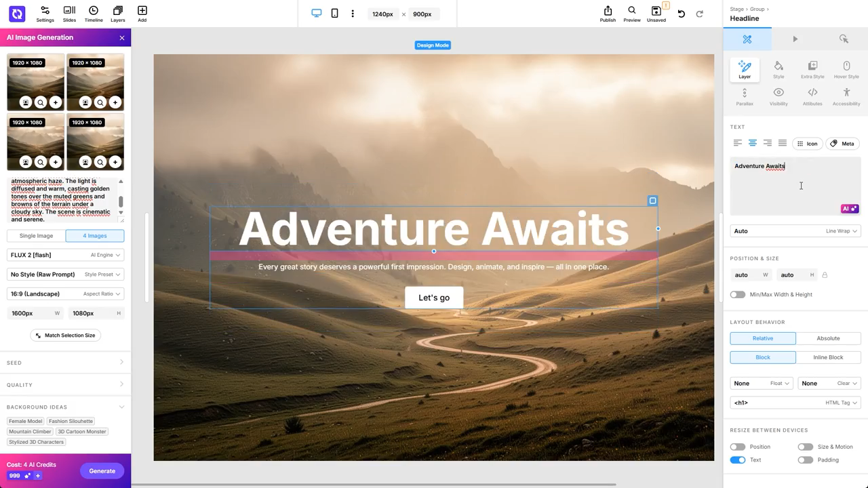Open the device options three-dot menu
Image resolution: width=868 pixels, height=488 pixels.
[x=353, y=14]
